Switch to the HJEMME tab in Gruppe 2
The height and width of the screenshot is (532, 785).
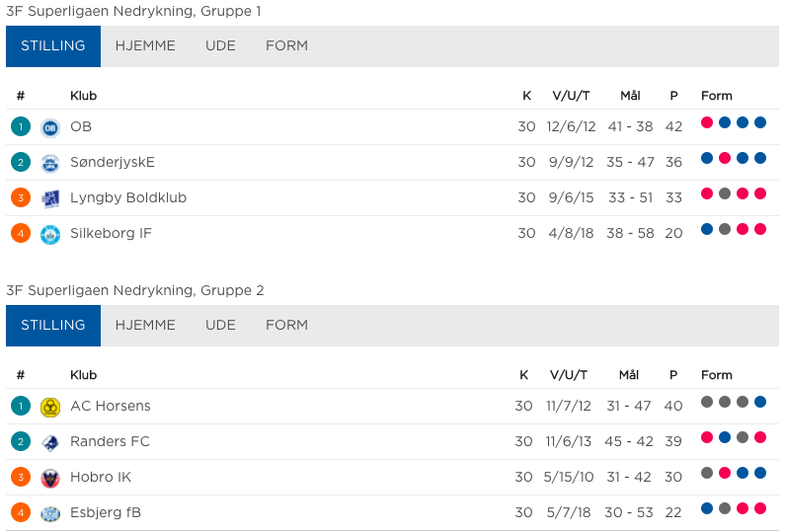point(145,326)
